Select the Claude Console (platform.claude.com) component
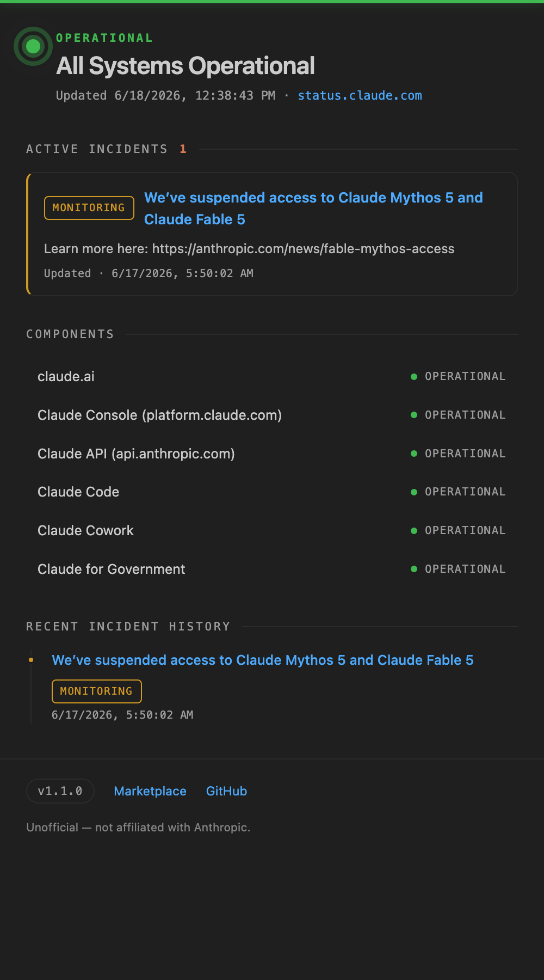The image size is (544, 980). [x=272, y=415]
